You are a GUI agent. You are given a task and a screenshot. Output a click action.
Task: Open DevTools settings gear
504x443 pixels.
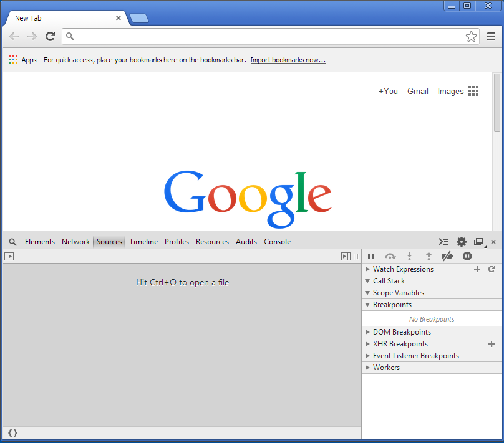tap(461, 242)
